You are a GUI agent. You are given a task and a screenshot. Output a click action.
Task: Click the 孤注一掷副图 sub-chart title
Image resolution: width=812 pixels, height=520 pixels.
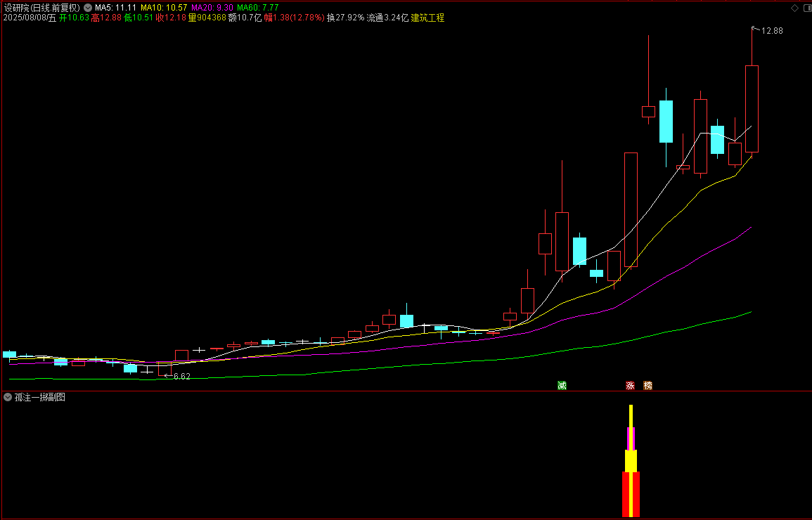pos(40,397)
